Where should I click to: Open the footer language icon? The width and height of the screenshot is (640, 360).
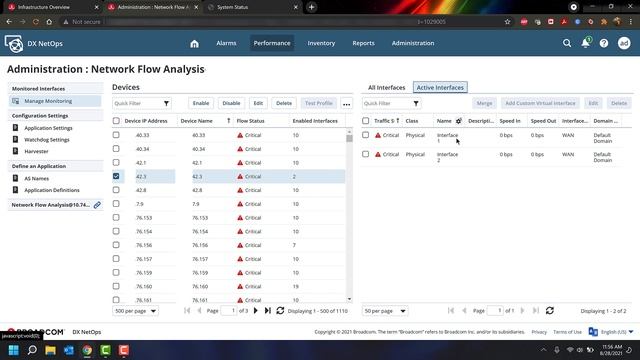pyautogui.click(x=593, y=332)
